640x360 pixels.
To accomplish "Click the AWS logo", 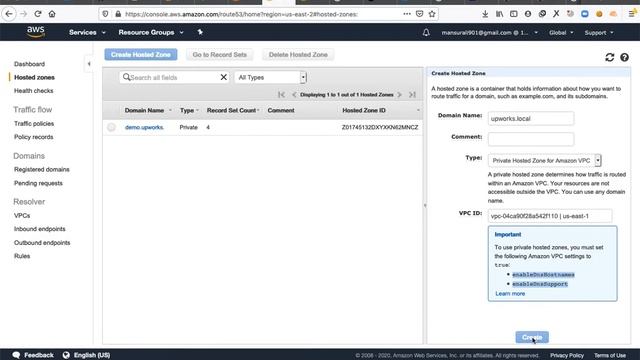I will click(36, 32).
